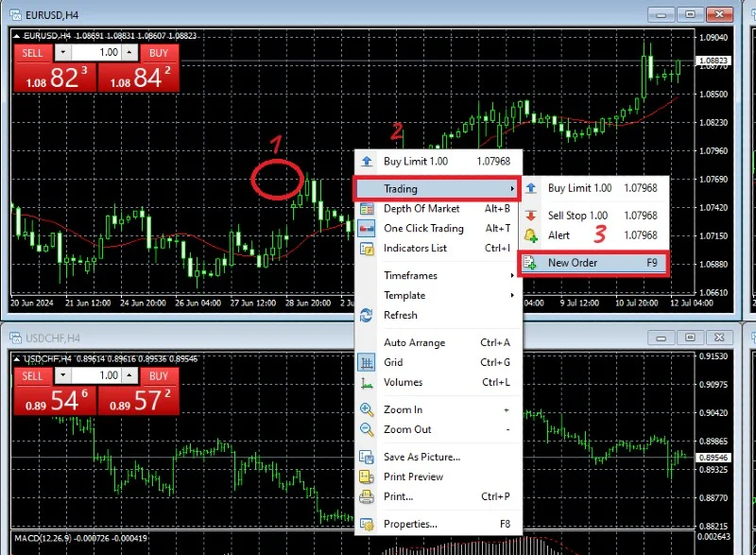Image resolution: width=756 pixels, height=555 pixels.
Task: Increase USDCHF lot size with up arrow
Action: [x=129, y=374]
